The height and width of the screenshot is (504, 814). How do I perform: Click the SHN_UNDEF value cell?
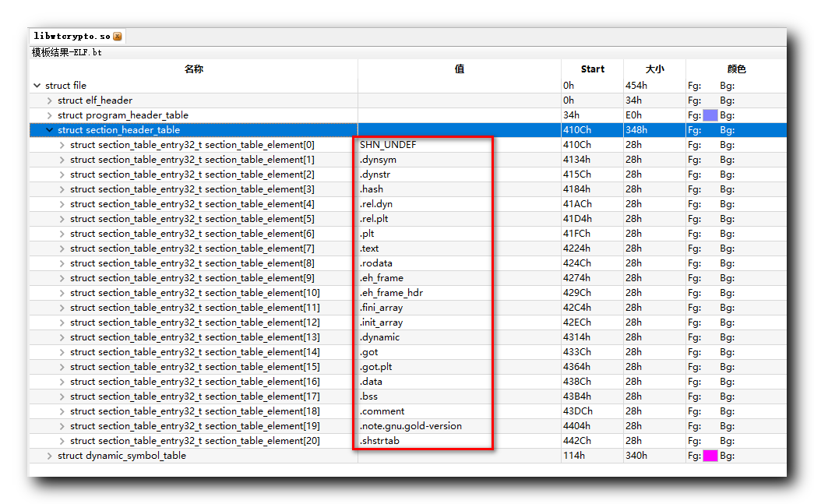point(460,145)
